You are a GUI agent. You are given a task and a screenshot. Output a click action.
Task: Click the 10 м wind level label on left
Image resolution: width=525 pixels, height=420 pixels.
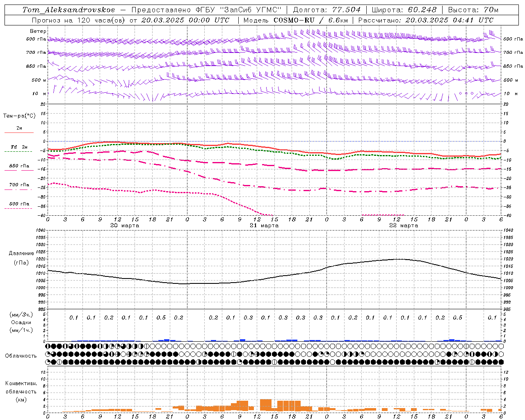click(39, 94)
